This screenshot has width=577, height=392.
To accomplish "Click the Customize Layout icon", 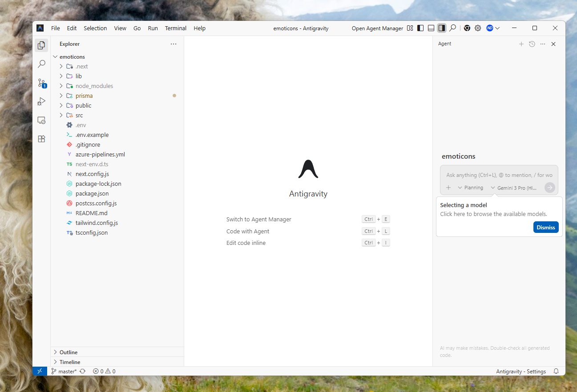I will pyautogui.click(x=410, y=28).
